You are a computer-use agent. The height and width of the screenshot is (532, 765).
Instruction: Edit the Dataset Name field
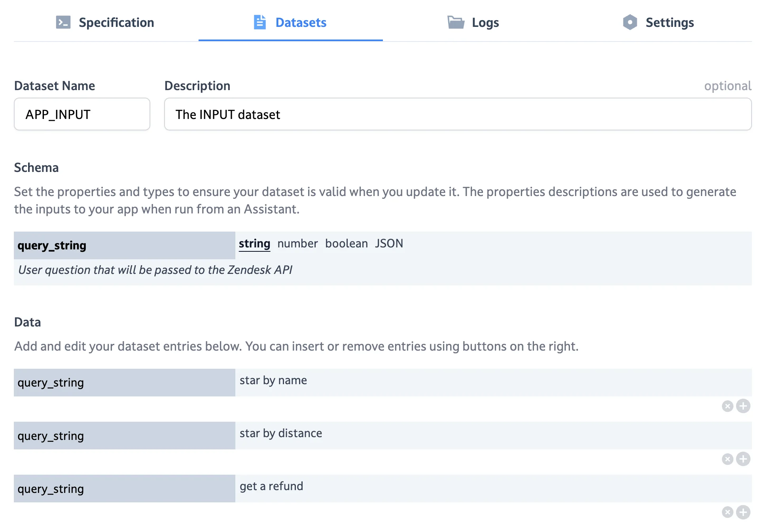[x=81, y=114]
